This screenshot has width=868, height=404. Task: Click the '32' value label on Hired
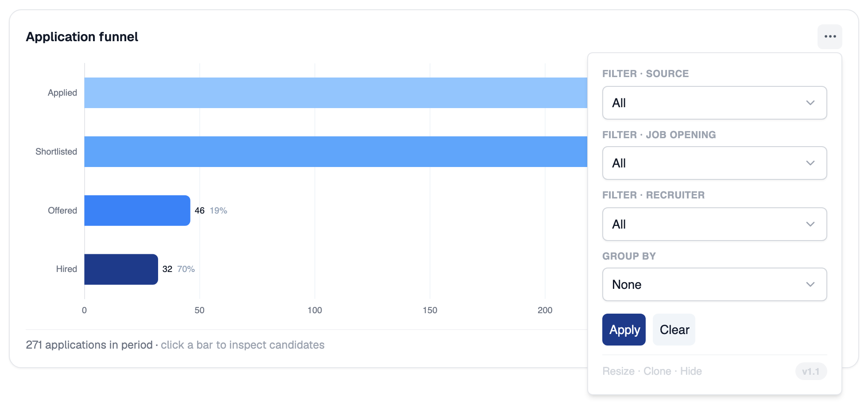(x=167, y=269)
